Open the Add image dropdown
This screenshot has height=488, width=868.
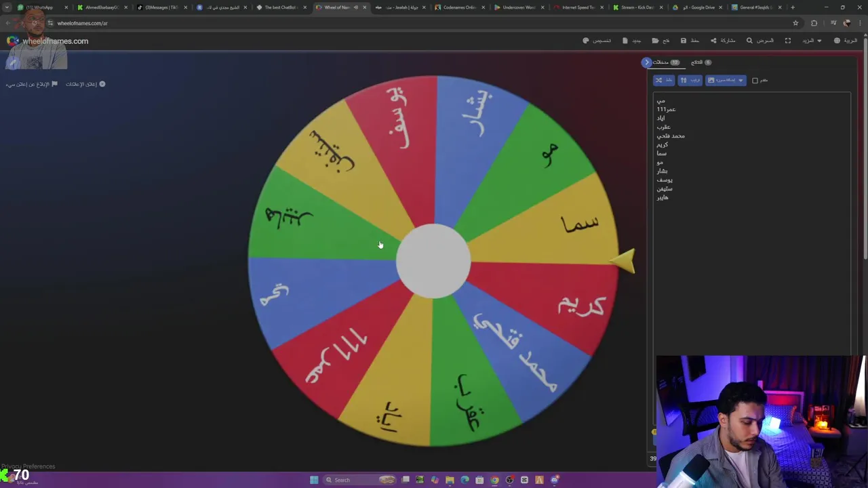pos(726,80)
